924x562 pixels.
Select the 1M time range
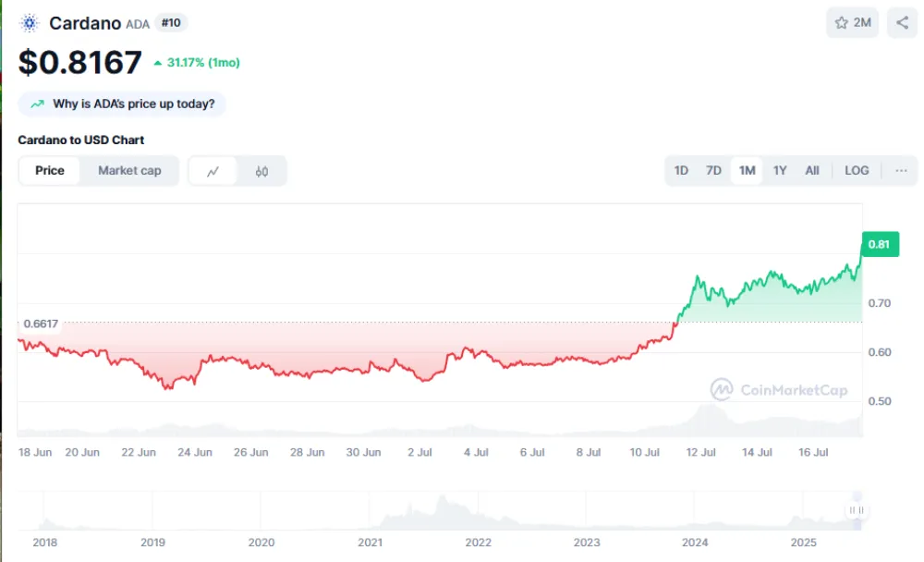click(x=747, y=171)
